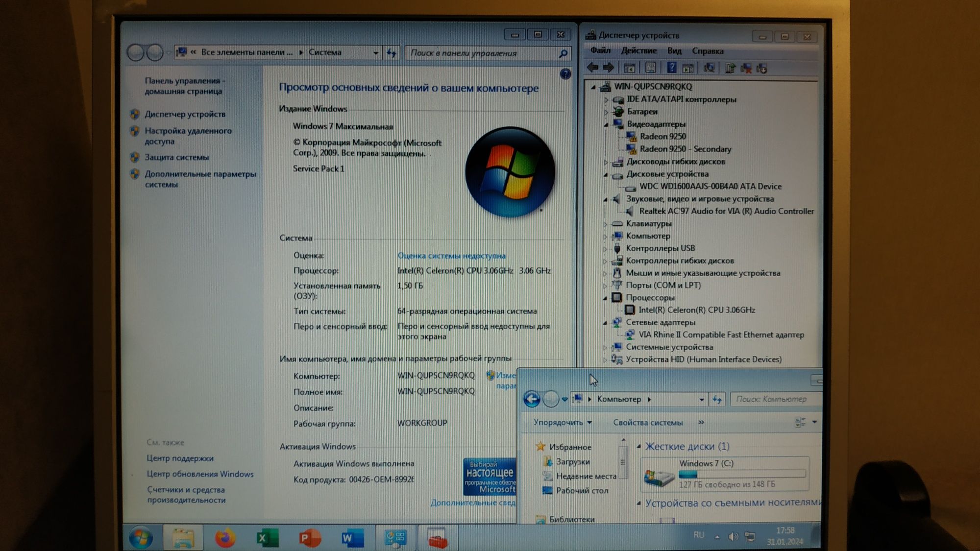Image resolution: width=980 pixels, height=551 pixels.
Task: Open System window address bar dropdown arrow
Action: click(x=376, y=52)
